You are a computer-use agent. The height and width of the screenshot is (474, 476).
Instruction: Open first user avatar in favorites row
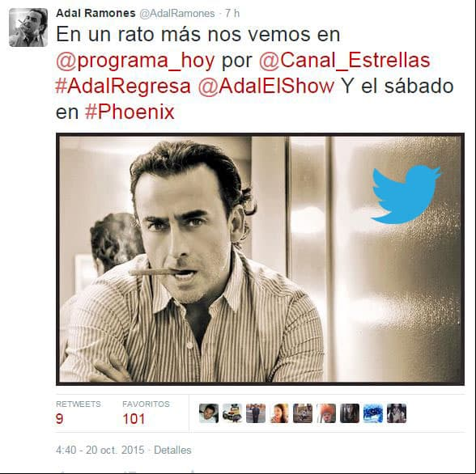[209, 413]
